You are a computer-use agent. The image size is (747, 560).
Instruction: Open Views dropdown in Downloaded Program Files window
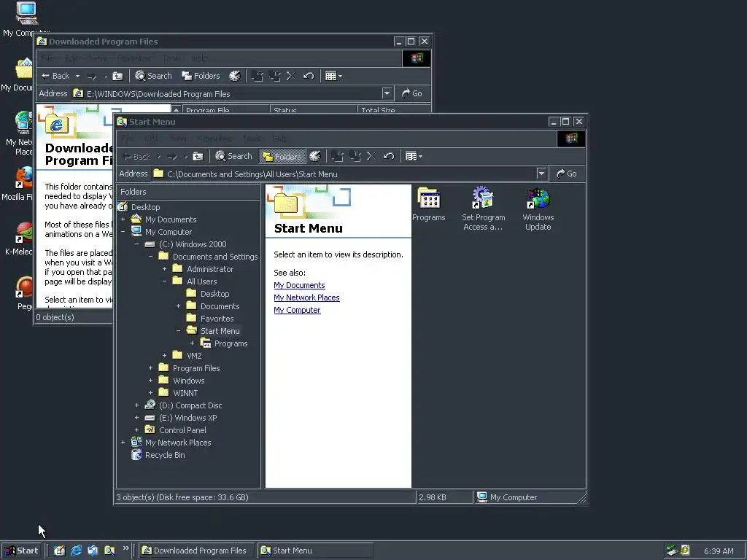[333, 76]
